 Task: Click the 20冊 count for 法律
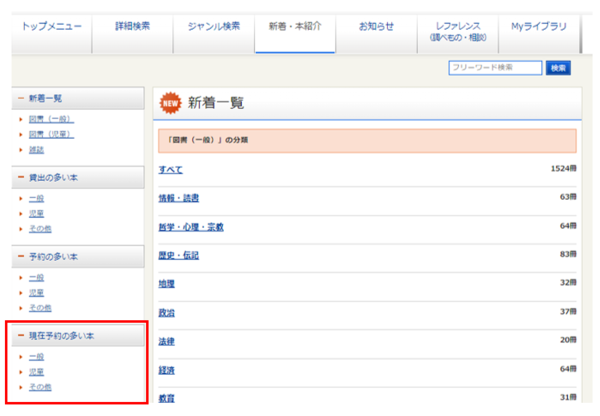(568, 340)
